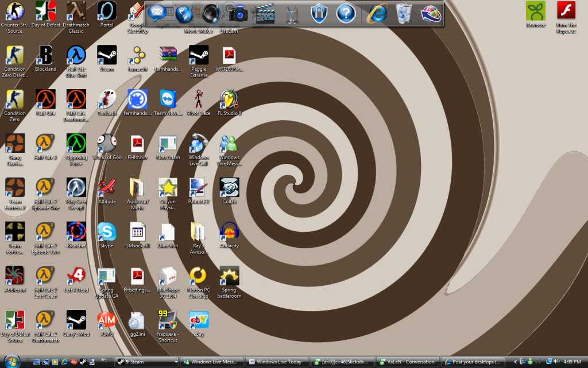Launch the Audacity shortcut
Screen dimensions: 588x368
229,232
